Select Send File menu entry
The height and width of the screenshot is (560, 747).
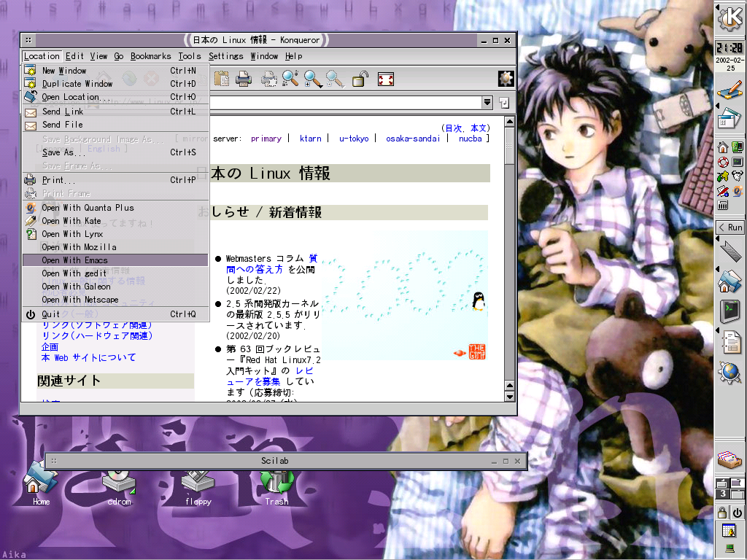[x=115, y=125]
